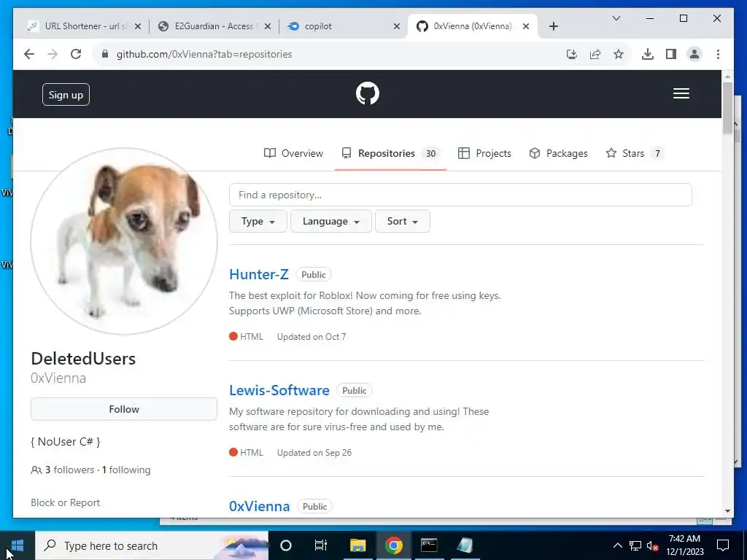Click the install app icon in address bar
This screenshot has height=560, width=747.
[x=572, y=54]
